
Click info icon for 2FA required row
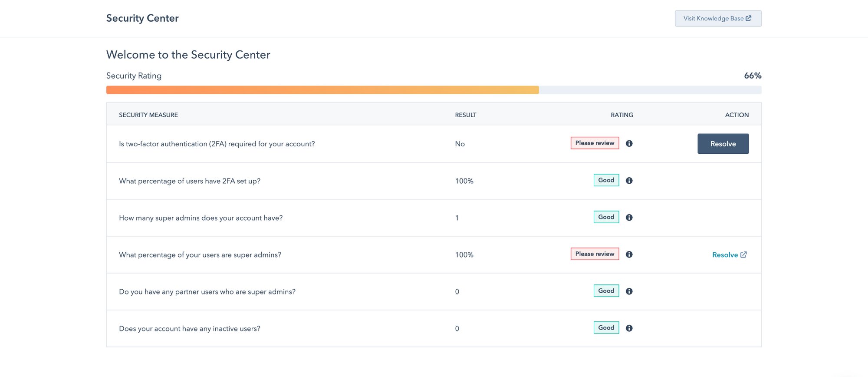(629, 143)
